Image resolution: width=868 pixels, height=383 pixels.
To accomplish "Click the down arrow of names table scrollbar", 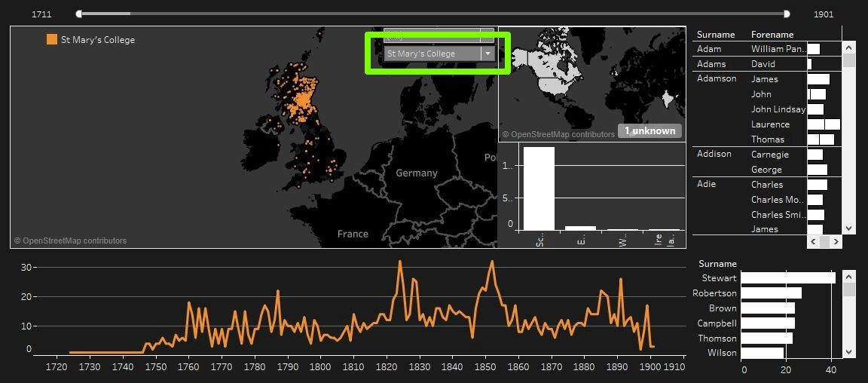I will pyautogui.click(x=848, y=228).
